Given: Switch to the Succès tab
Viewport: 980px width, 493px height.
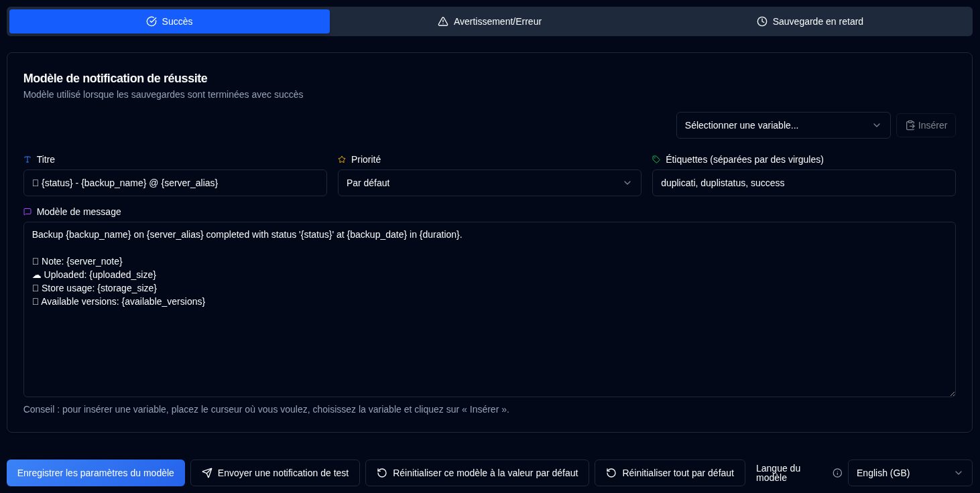Looking at the screenshot, I should [x=170, y=21].
